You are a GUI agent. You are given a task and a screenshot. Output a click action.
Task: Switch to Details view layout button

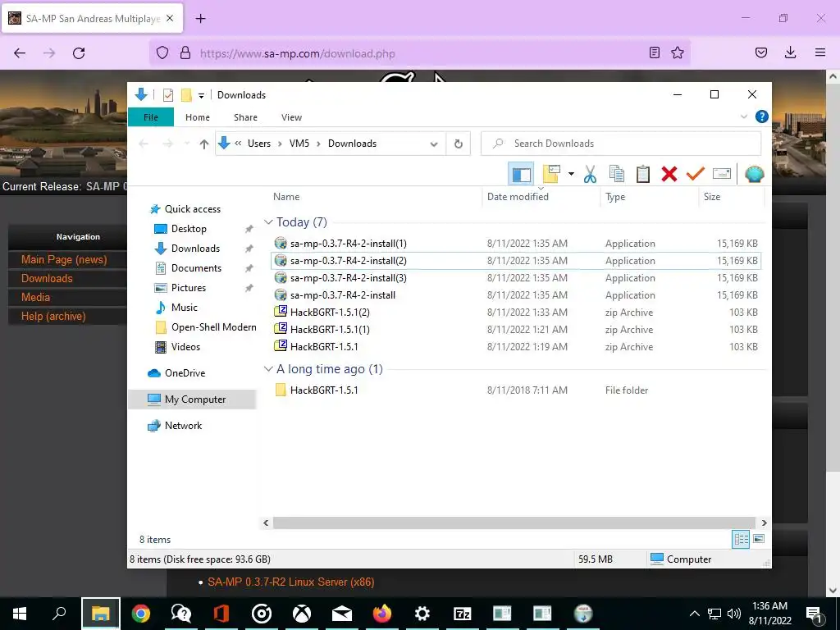click(741, 539)
